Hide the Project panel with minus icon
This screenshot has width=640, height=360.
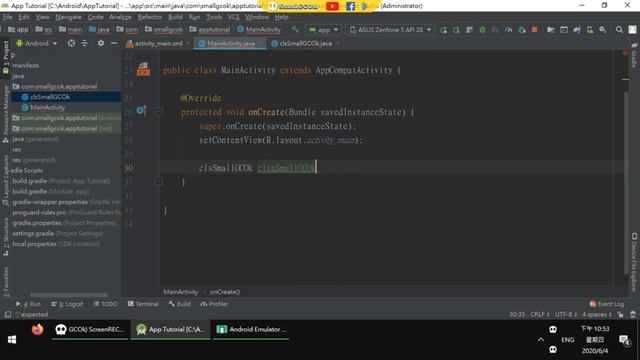114,43
